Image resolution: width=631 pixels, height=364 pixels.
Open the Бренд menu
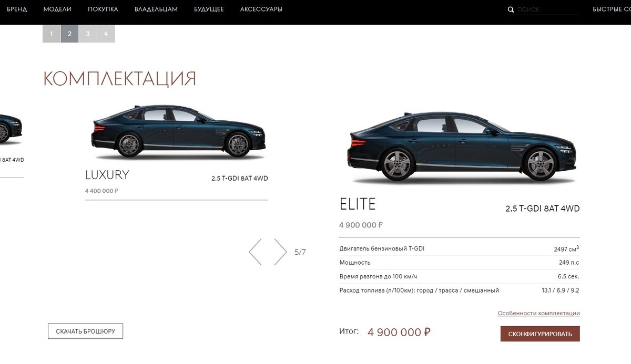17,9
